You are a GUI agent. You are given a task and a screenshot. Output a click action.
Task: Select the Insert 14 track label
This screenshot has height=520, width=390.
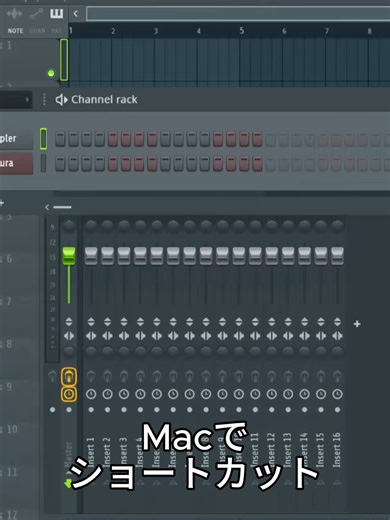303,450
